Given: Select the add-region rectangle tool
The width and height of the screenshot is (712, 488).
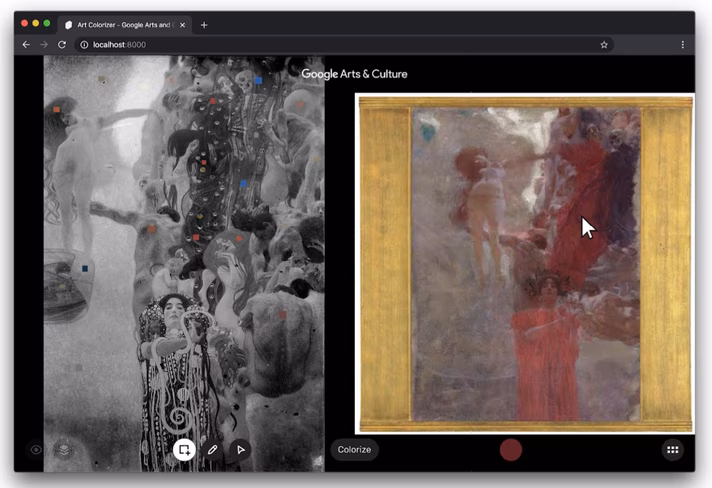Looking at the screenshot, I should point(184,450).
